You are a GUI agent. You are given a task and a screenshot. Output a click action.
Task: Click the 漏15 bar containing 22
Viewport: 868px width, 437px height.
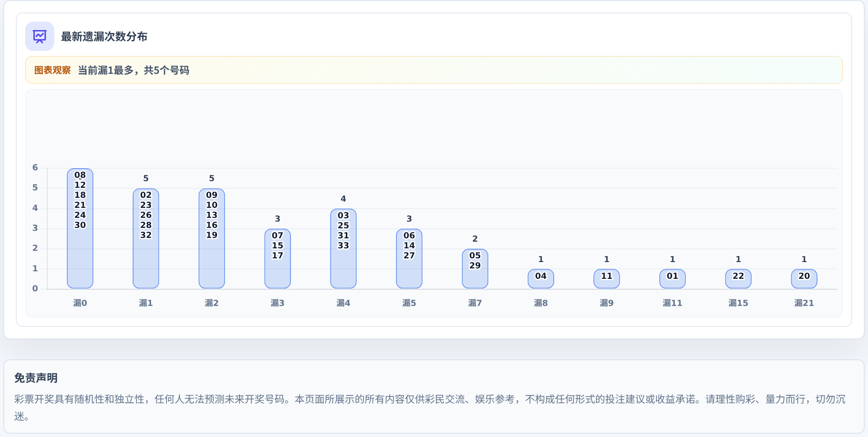tap(738, 279)
